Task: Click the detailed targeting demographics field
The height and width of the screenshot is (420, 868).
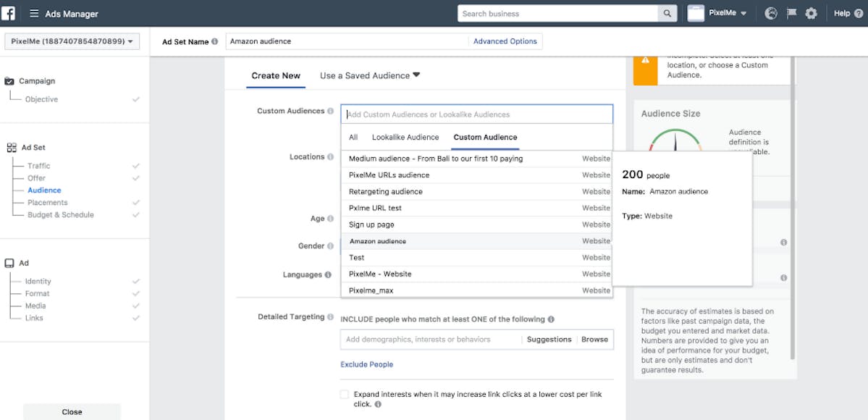Action: (431, 339)
